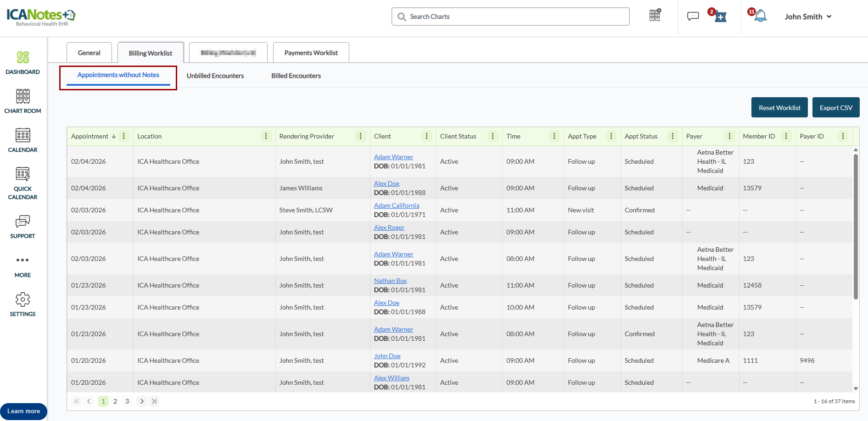Open the Payer column options menu
The image size is (868, 421).
(x=729, y=136)
